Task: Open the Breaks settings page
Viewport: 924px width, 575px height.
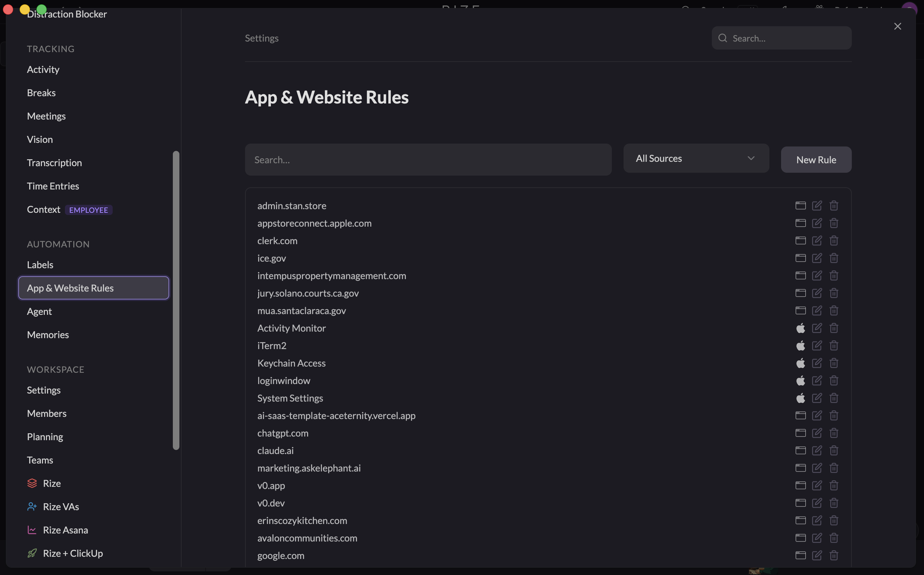Action: tap(41, 93)
